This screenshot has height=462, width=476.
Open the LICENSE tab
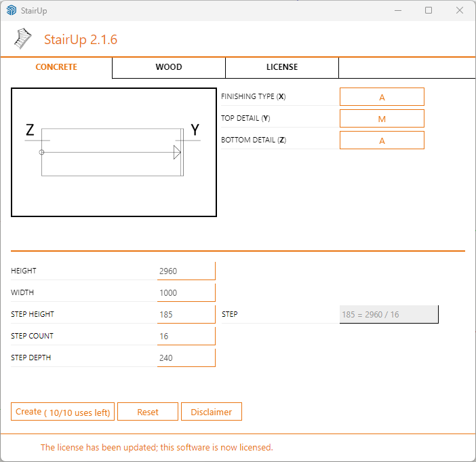click(x=282, y=67)
